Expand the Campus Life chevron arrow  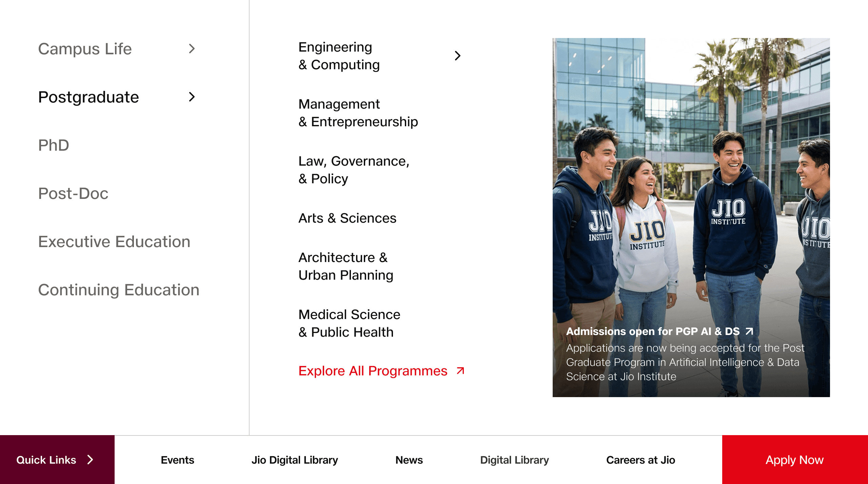(192, 49)
